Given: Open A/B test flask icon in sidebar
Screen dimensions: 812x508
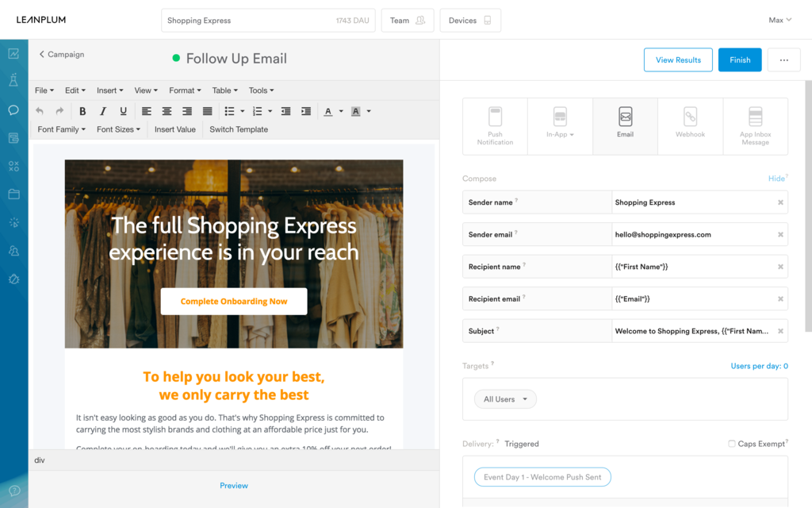Looking at the screenshot, I should (14, 80).
